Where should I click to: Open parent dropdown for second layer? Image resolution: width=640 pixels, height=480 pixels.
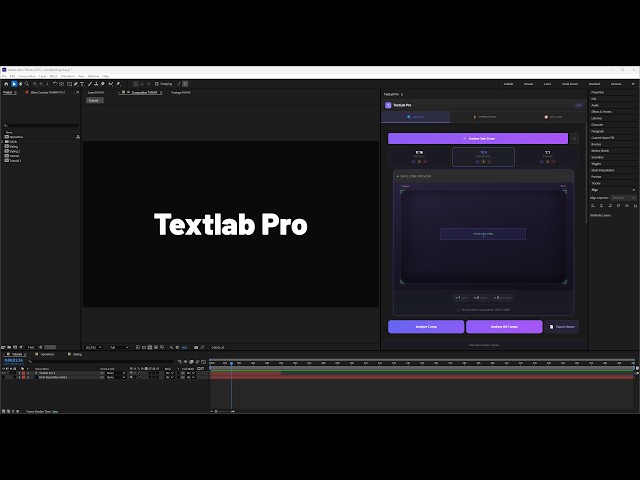pyautogui.click(x=116, y=378)
